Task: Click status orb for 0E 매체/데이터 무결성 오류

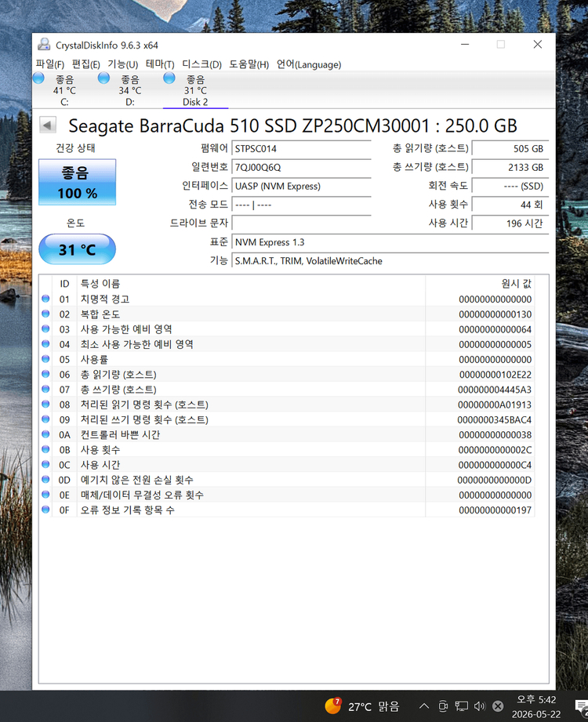Action: tap(45, 495)
